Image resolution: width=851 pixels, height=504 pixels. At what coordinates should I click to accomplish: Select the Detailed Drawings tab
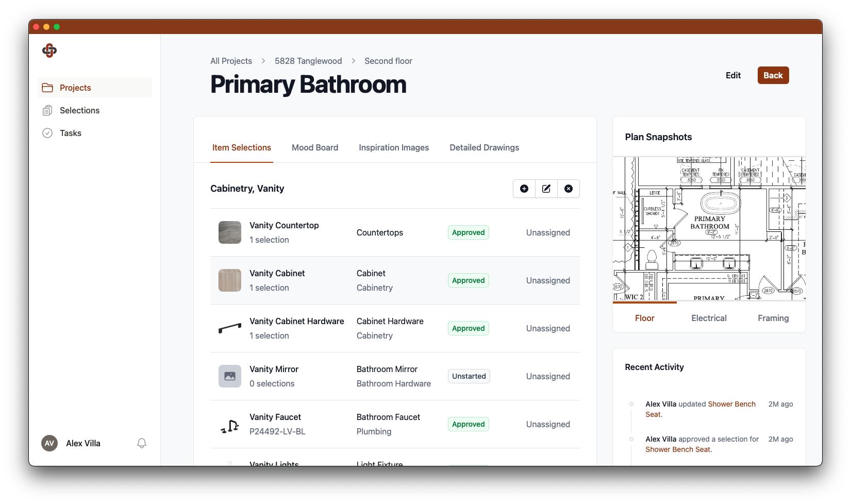(x=484, y=147)
